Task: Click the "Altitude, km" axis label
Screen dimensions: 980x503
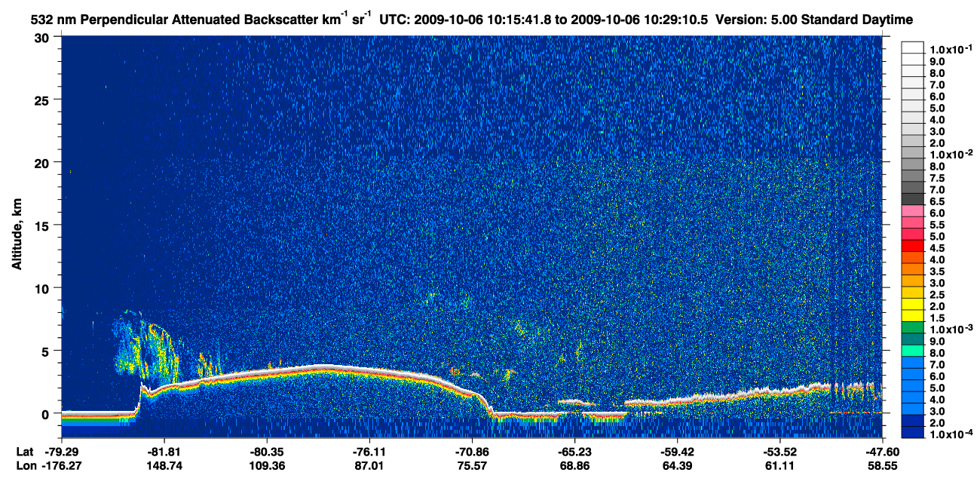Action: pyautogui.click(x=17, y=235)
